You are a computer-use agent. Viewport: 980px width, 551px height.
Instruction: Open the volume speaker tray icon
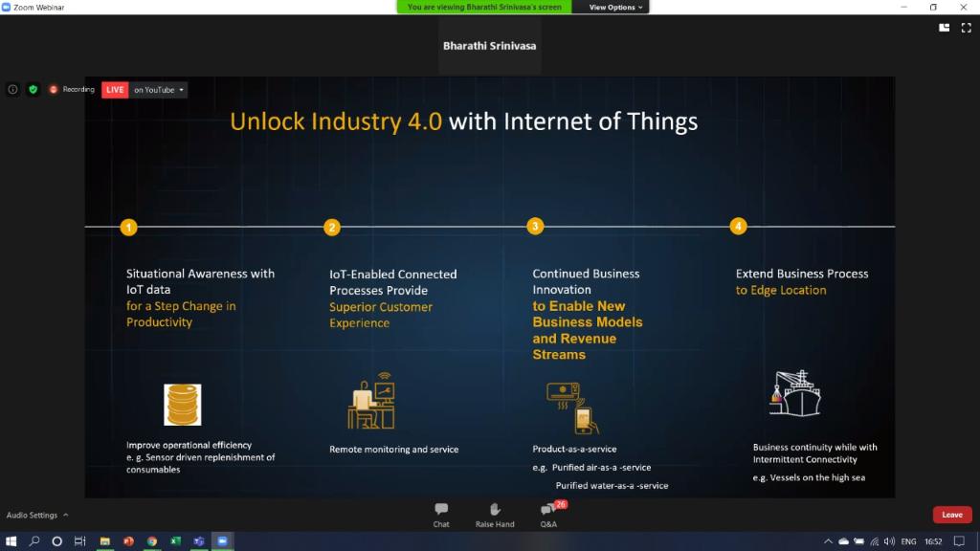(889, 541)
